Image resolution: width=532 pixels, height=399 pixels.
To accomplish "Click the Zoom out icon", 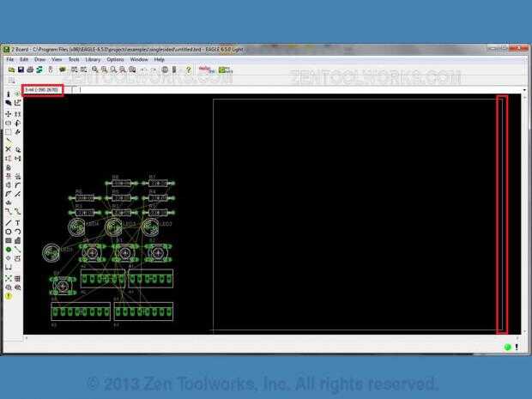I will [x=113, y=70].
